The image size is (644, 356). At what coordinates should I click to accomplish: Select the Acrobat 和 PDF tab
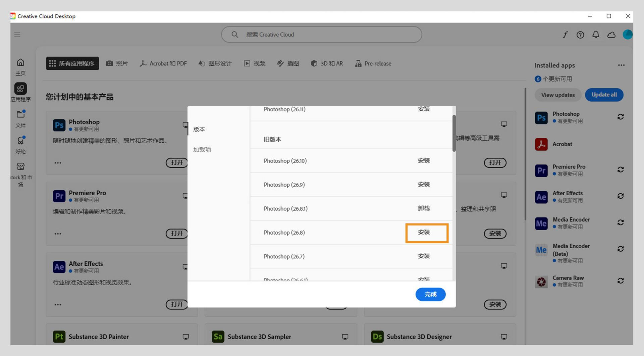[163, 63]
